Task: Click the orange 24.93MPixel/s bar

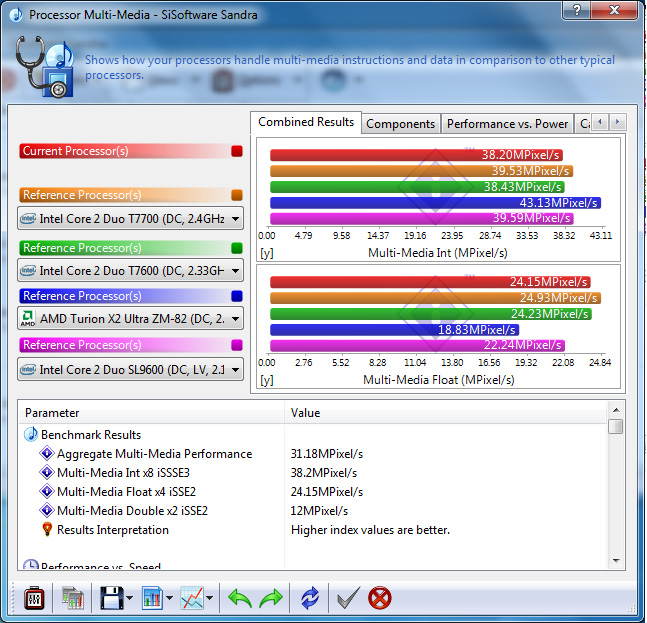Action: click(435, 298)
